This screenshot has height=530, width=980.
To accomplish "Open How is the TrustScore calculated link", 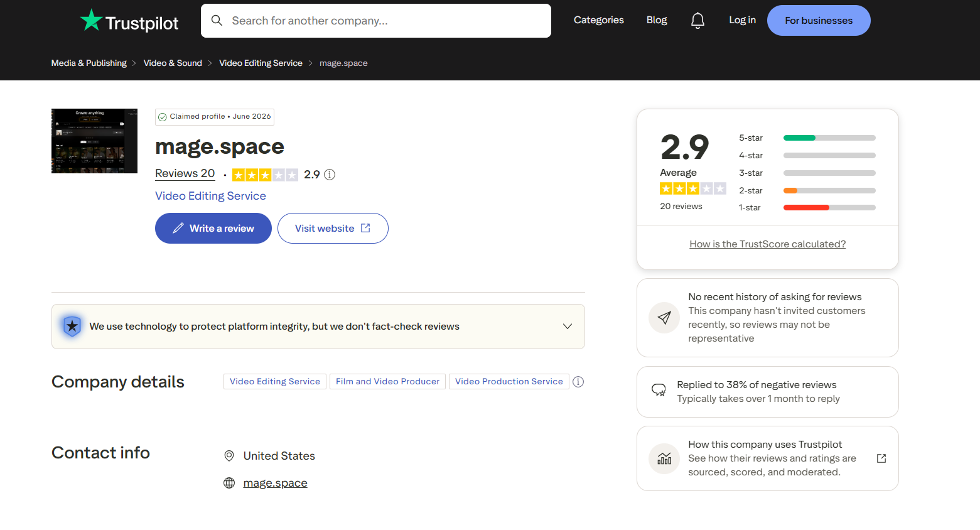I will 768,244.
